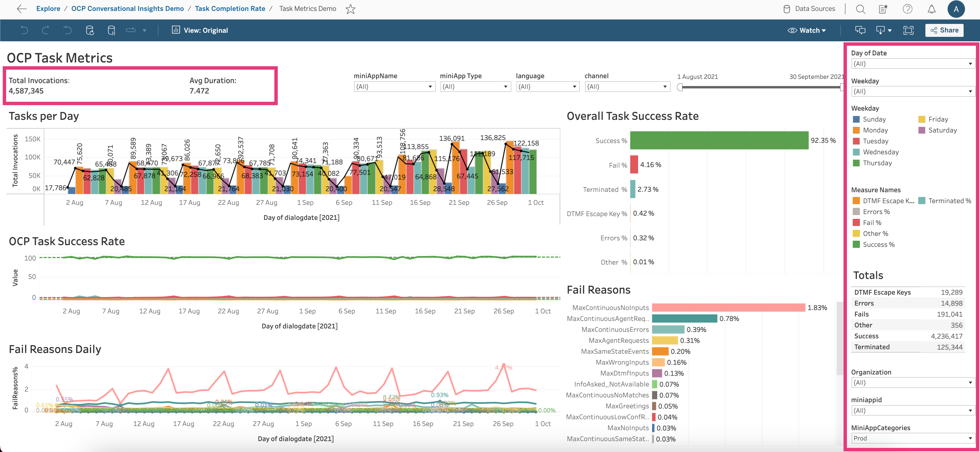Highlight Saturday in the Weekday legend
The height and width of the screenshot is (452, 980).
(942, 130)
